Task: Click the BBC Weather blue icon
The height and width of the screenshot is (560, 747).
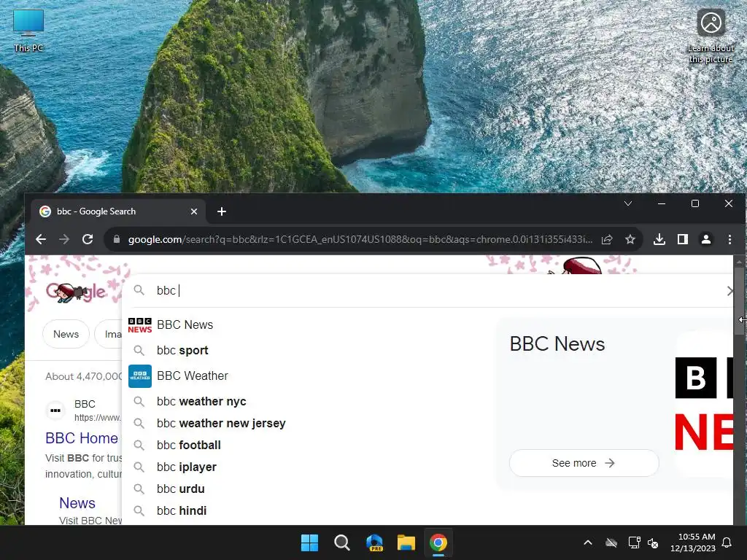Action: coord(140,376)
